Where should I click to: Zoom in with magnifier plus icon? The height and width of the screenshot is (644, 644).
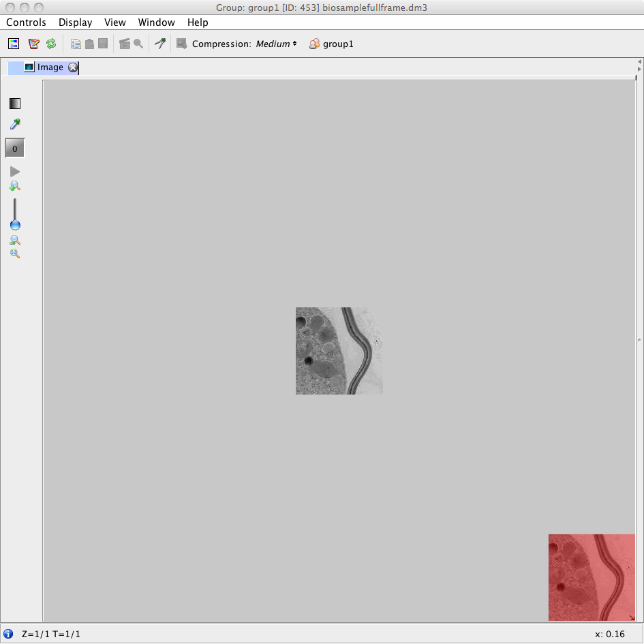[x=15, y=186]
